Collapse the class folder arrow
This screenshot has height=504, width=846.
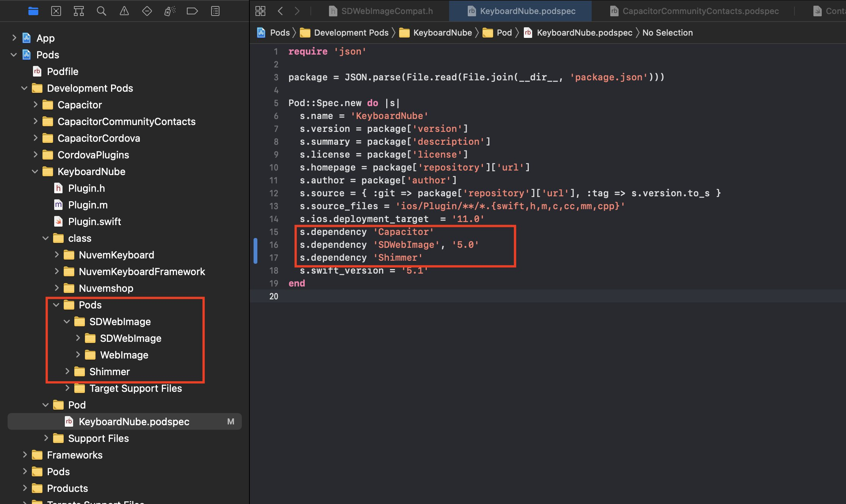point(46,238)
